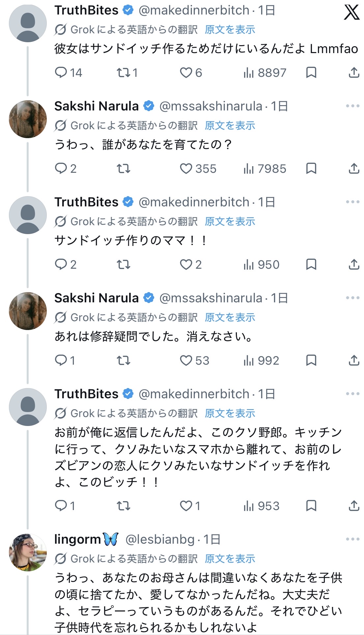The width and height of the screenshot is (364, 635).
Task: Show original text of the first tweet
Action: point(230,30)
